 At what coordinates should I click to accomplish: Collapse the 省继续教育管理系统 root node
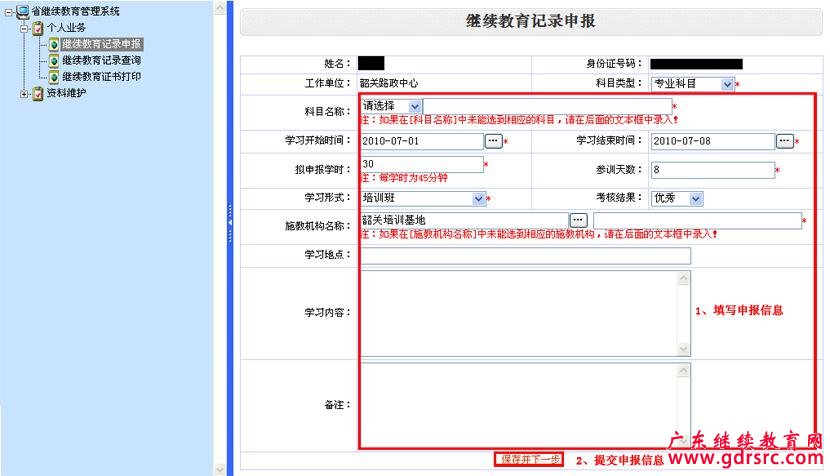click(x=9, y=12)
